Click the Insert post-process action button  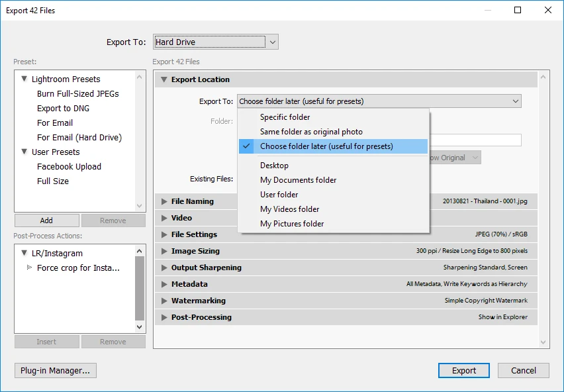point(47,342)
